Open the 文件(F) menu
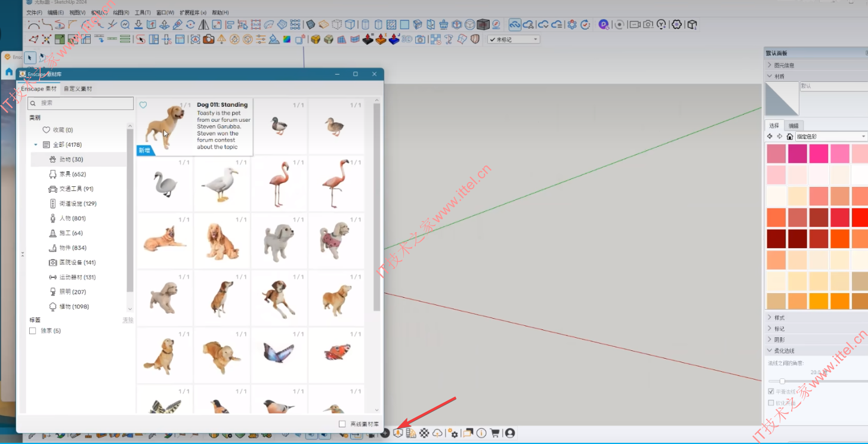The image size is (868, 444). (34, 13)
